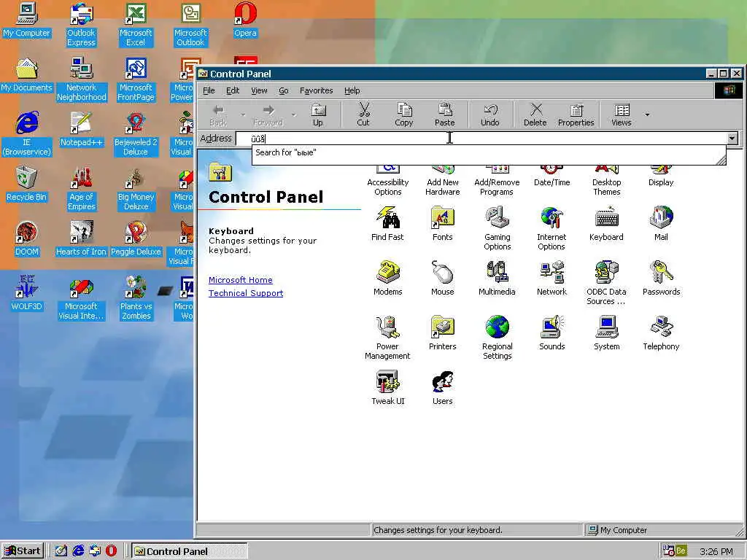Open the Edit menu

[x=233, y=90]
